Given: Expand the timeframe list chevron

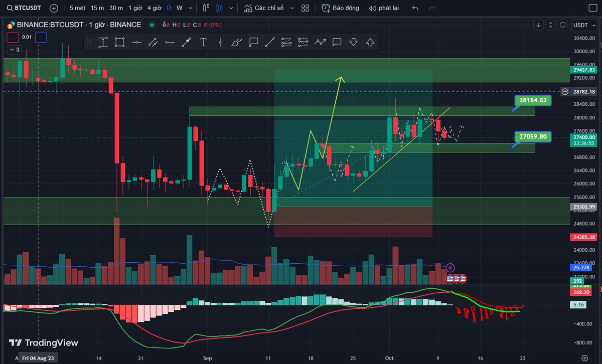Looking at the screenshot, I should [x=191, y=8].
